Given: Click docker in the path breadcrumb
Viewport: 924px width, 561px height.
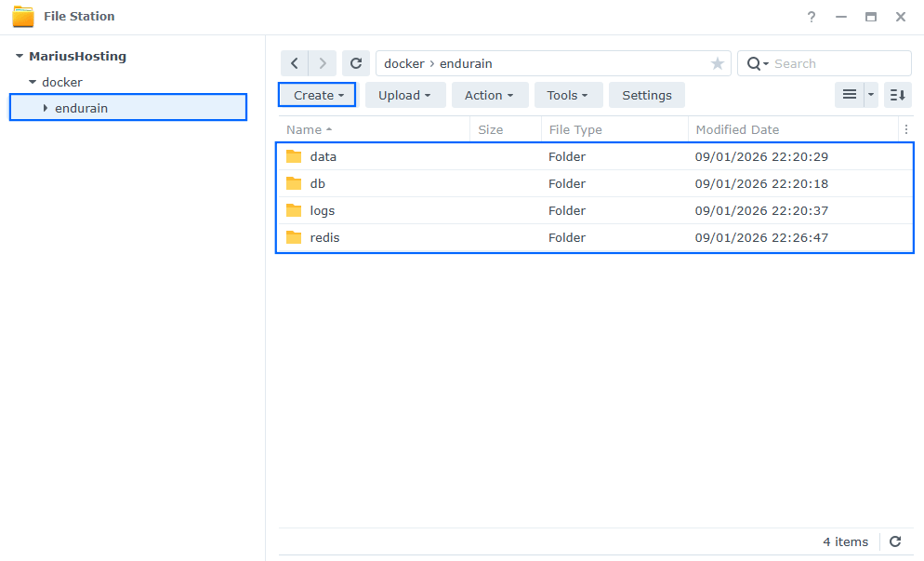Looking at the screenshot, I should (404, 63).
